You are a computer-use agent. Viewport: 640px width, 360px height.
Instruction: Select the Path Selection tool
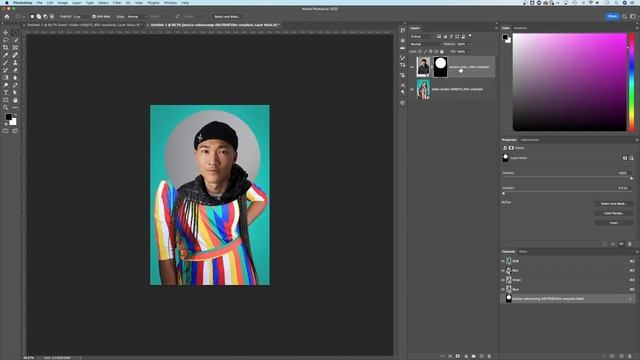pos(15,93)
